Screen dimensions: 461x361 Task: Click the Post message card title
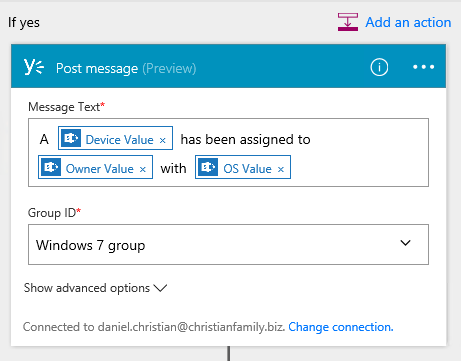point(126,68)
